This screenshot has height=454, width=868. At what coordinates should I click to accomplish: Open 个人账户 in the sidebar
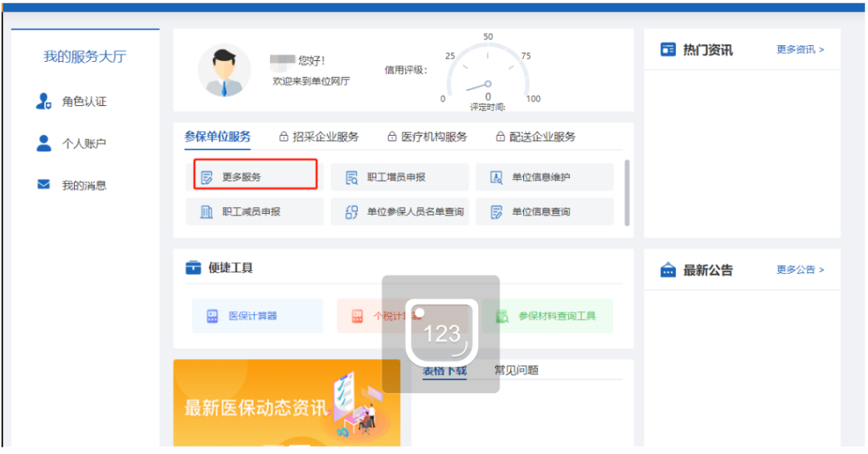[x=84, y=144]
